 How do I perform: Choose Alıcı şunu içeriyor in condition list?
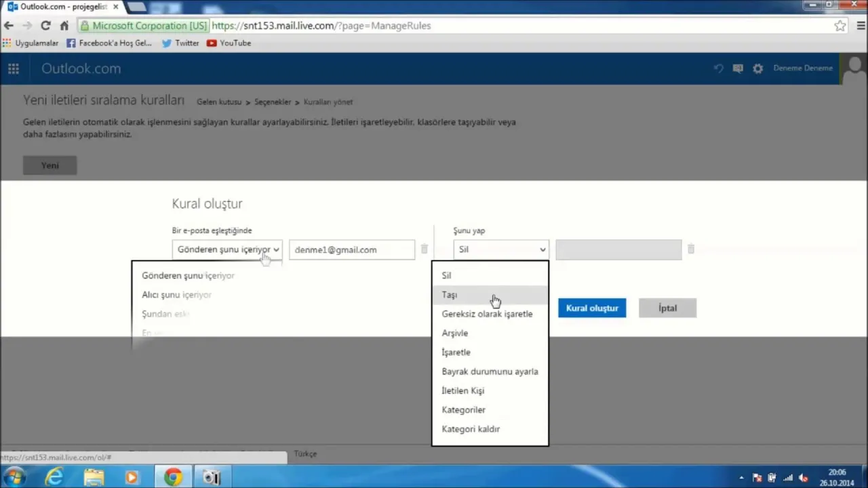pyautogui.click(x=177, y=295)
